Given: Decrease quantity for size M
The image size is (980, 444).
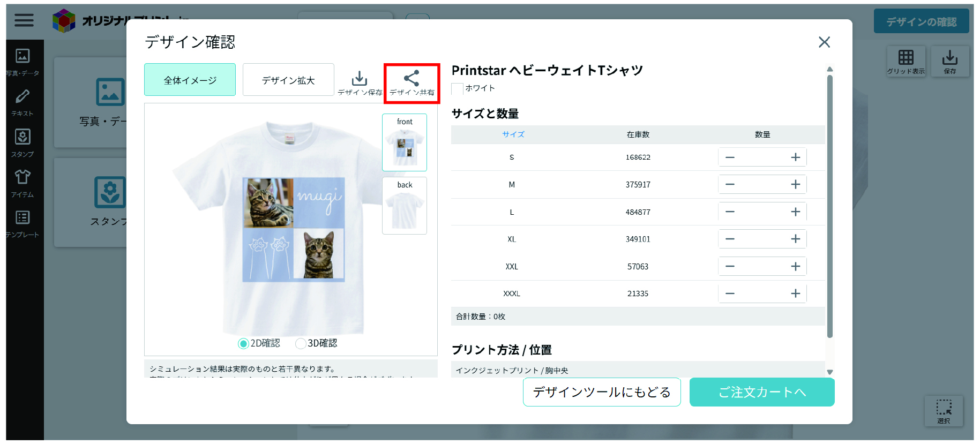Looking at the screenshot, I should pyautogui.click(x=730, y=185).
